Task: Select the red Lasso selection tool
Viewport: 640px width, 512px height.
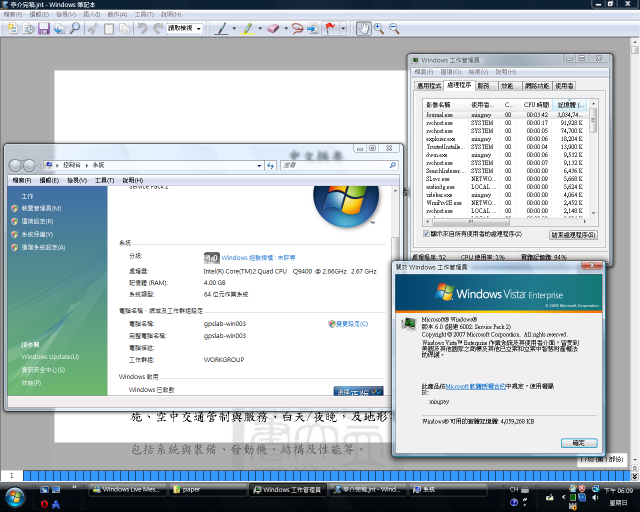Action: coord(298,29)
